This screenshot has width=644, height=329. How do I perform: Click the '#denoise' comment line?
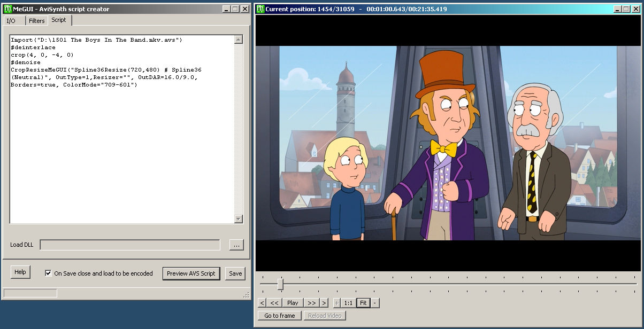coord(26,62)
